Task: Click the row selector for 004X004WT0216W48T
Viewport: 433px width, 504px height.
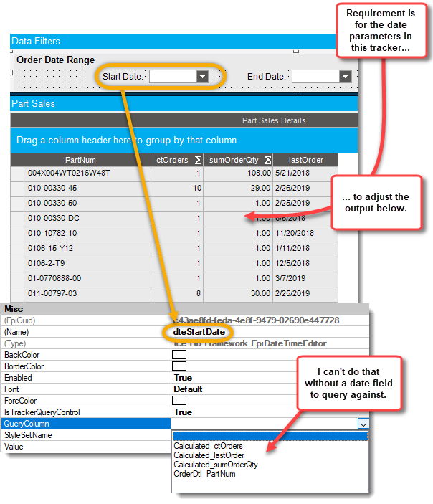Action: click(x=17, y=173)
